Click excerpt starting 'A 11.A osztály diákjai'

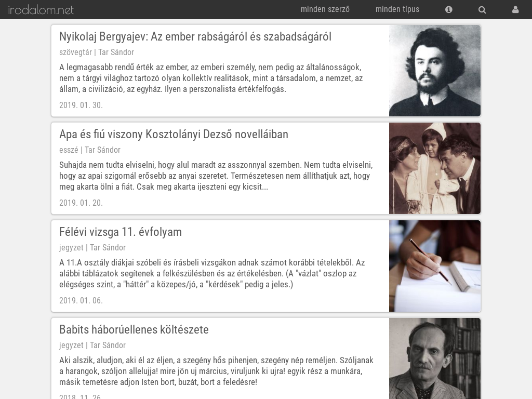(x=212, y=273)
